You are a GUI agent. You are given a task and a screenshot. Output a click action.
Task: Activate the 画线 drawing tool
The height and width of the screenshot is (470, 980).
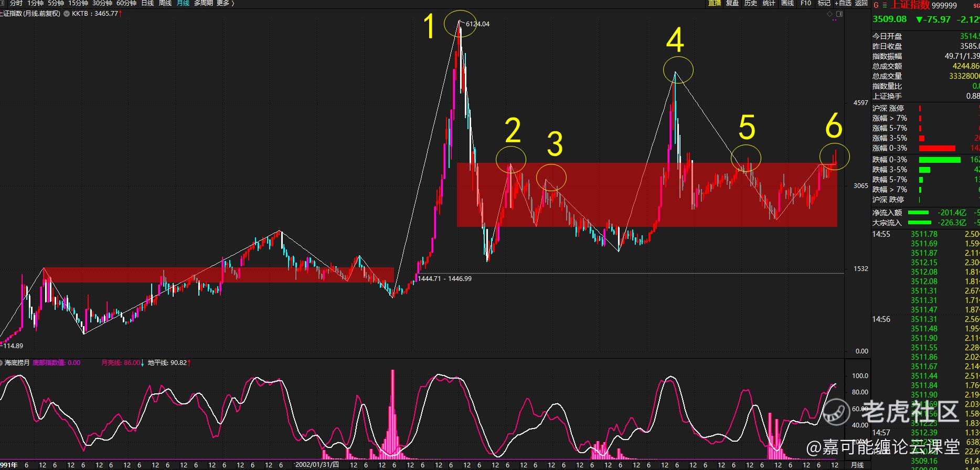click(787, 3)
